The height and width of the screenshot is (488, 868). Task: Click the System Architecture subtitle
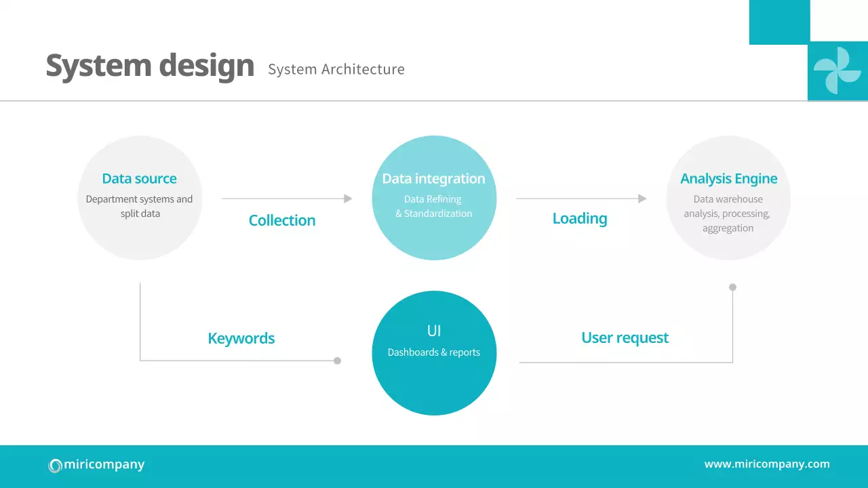click(x=336, y=69)
